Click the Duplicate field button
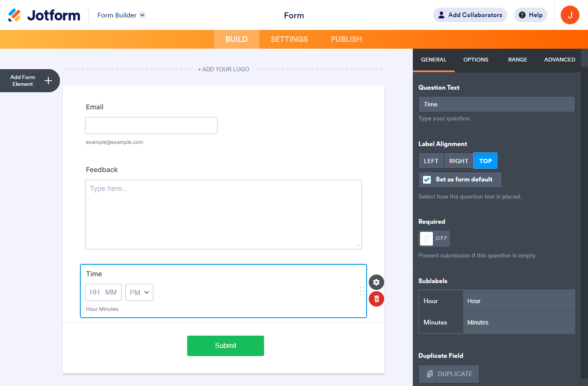Viewport: 588px width, 386px height. pyautogui.click(x=449, y=374)
